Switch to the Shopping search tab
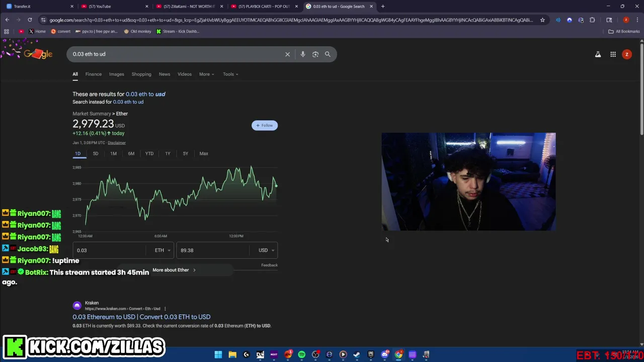The image size is (644, 362). pos(141,74)
